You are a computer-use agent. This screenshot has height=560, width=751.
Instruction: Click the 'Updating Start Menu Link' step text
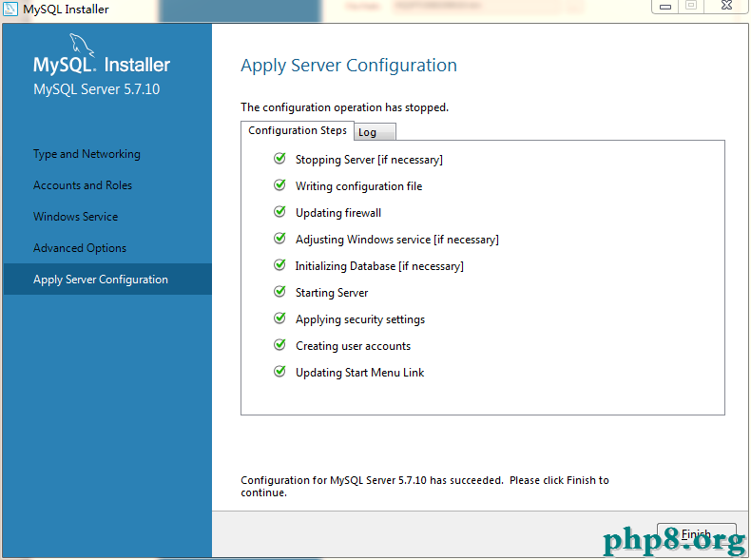coord(359,373)
